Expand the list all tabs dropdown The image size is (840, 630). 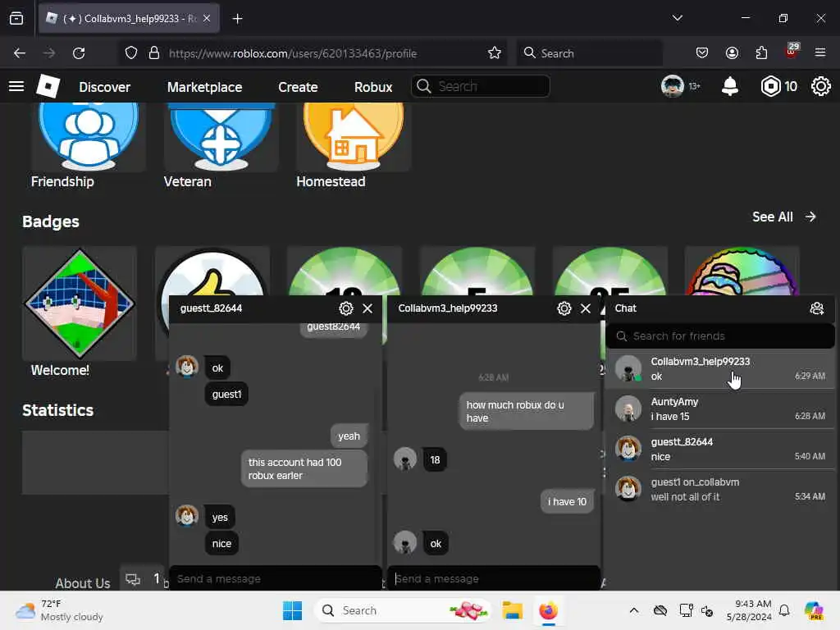677,18
